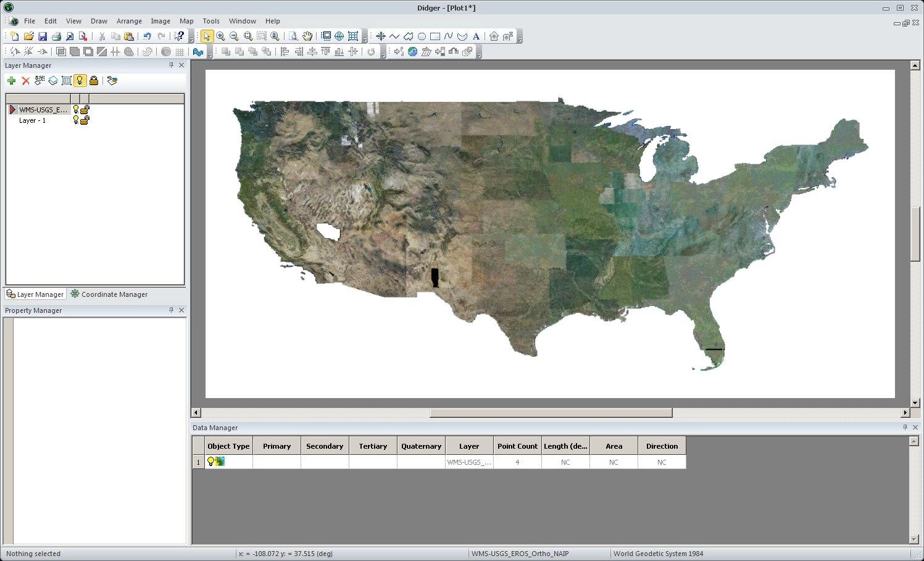Toggle visibility bulb of WMS-USGS layer
Image resolution: width=924 pixels, height=561 pixels.
pyautogui.click(x=76, y=109)
